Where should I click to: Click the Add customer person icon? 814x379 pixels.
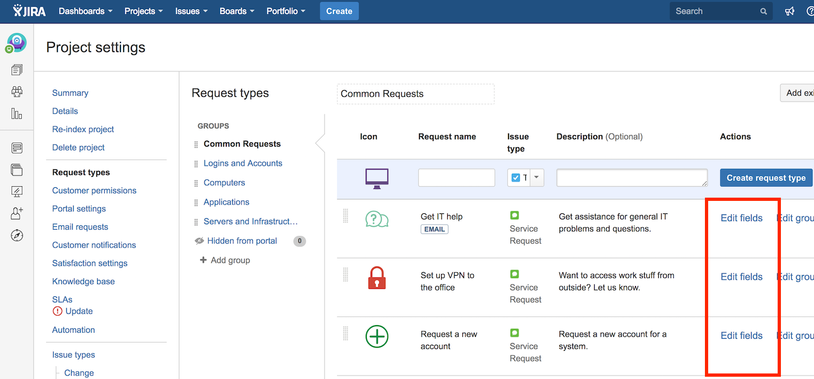click(17, 213)
